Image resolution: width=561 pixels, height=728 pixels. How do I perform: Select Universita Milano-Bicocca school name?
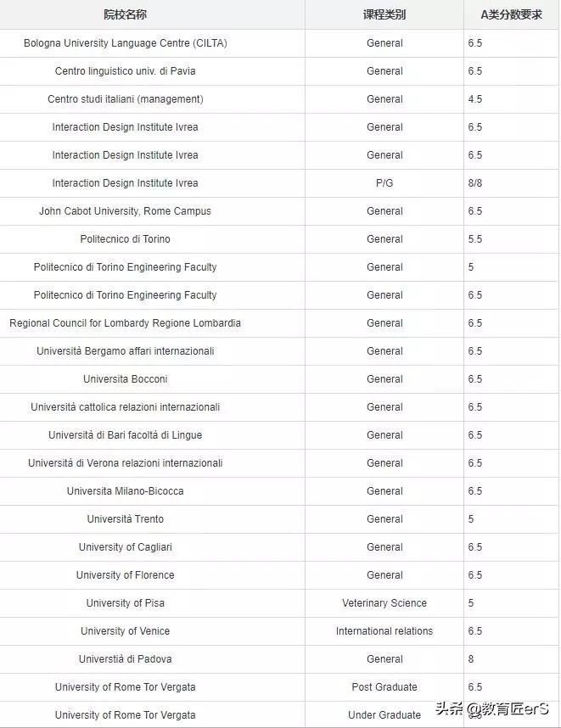point(126,491)
